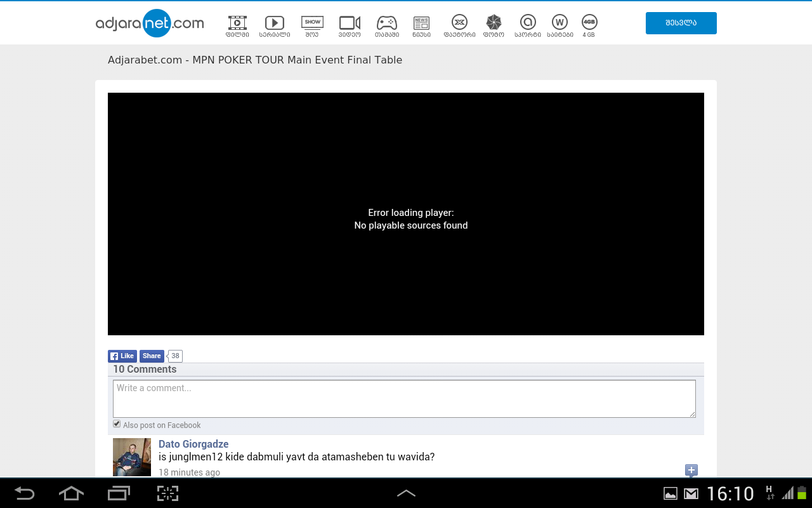Screen dimensions: 812x508
Task: Open the NEWS (ნიუსი) icon
Action: [x=421, y=23]
